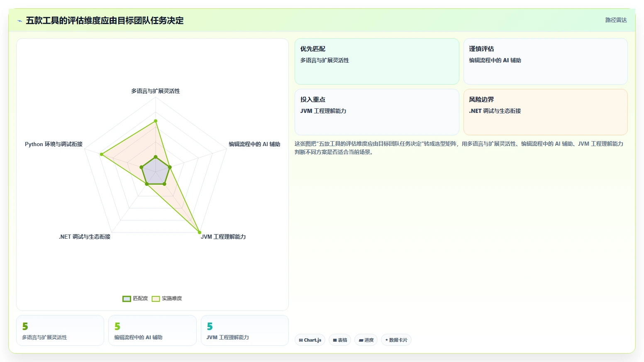
Task: Click the title 五款工具的评估维度应由目标团队任务决定
Action: (x=105, y=21)
